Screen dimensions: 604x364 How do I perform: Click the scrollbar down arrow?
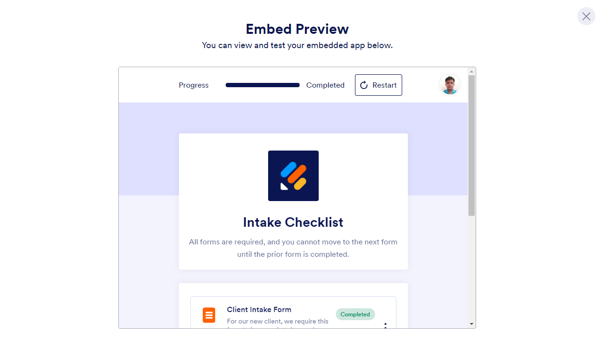[x=471, y=324]
